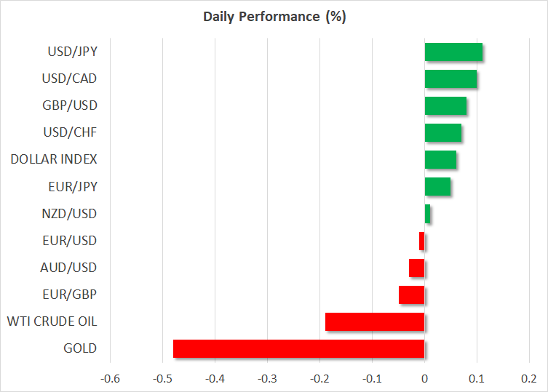Select the 0 x-axis tick label
548x392 pixels.
tap(424, 379)
